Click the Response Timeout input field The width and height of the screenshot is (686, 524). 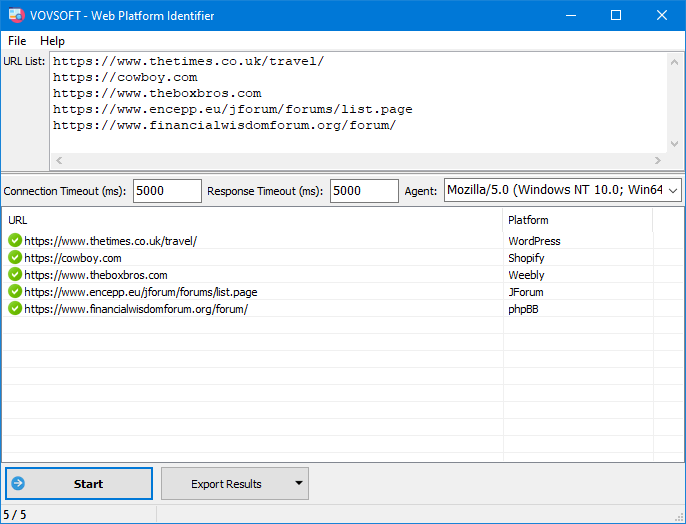[364, 191]
